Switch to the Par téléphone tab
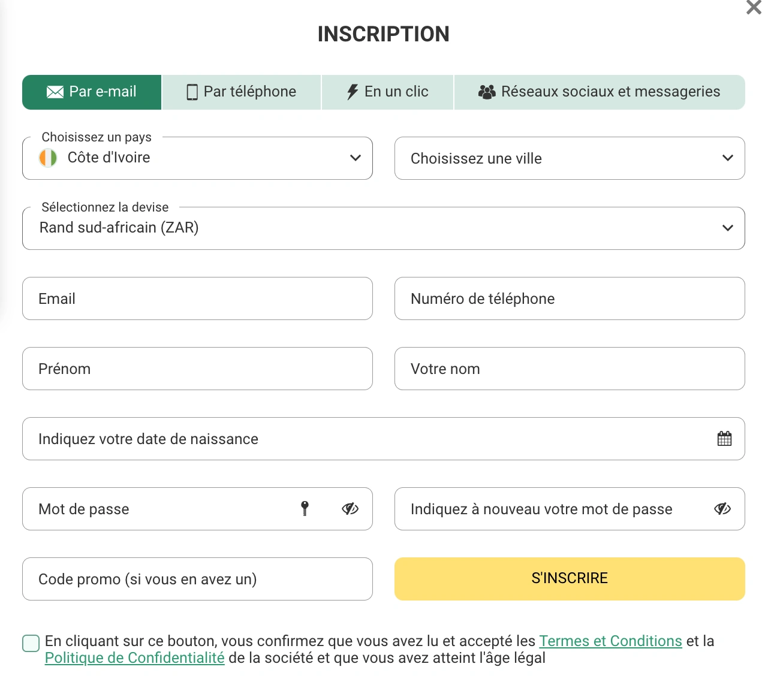 pos(242,92)
